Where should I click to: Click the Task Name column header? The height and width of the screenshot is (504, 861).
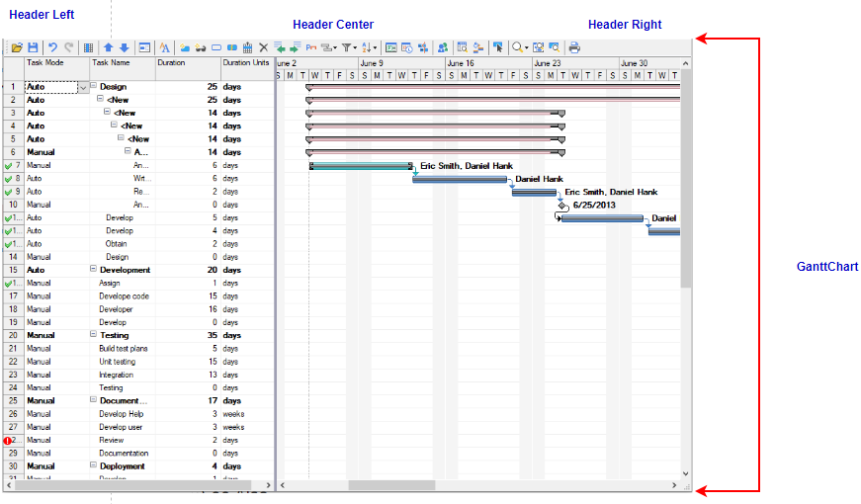(123, 62)
